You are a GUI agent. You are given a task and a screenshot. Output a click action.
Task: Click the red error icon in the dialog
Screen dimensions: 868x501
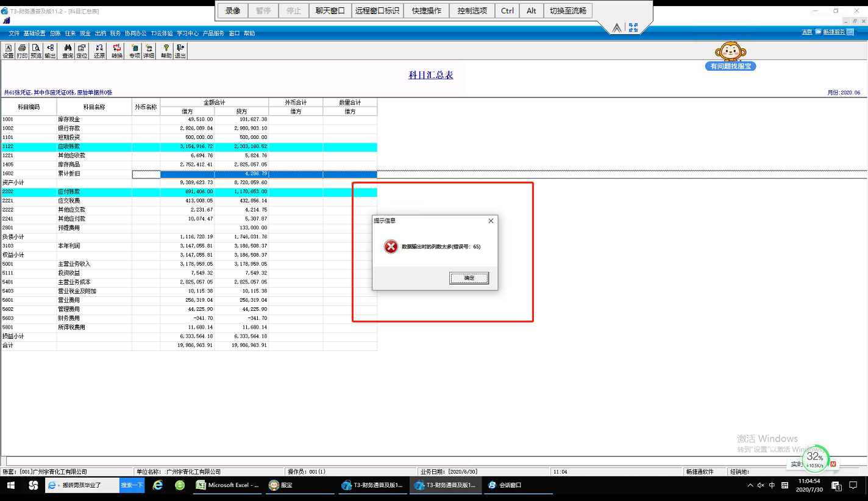tap(391, 247)
